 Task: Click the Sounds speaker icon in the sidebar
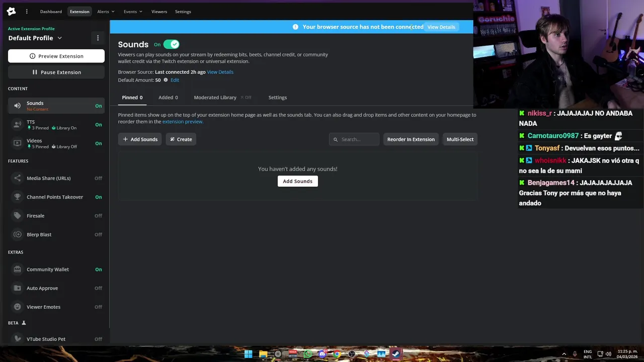point(18,106)
